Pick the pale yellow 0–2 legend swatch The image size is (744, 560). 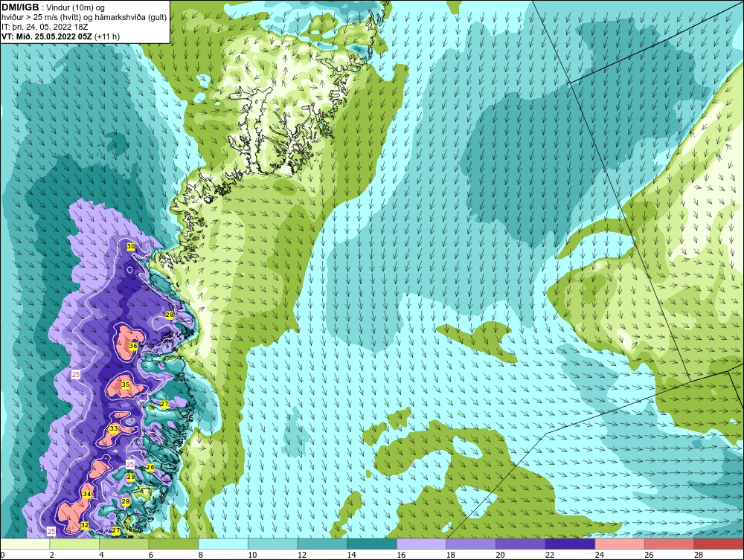(25, 544)
